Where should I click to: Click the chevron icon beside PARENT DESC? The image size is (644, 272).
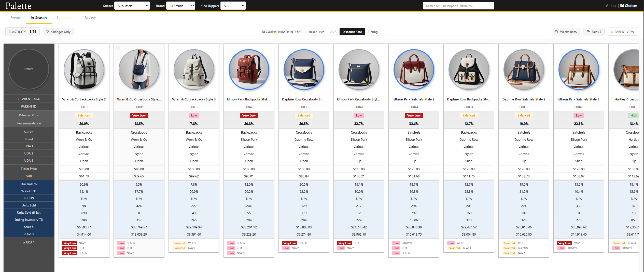coord(19,99)
